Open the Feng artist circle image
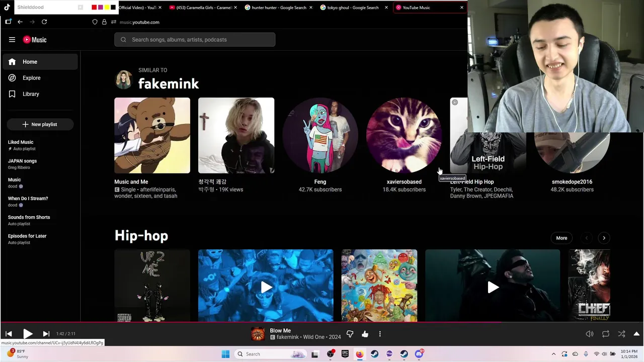644x362 pixels. coord(320,135)
